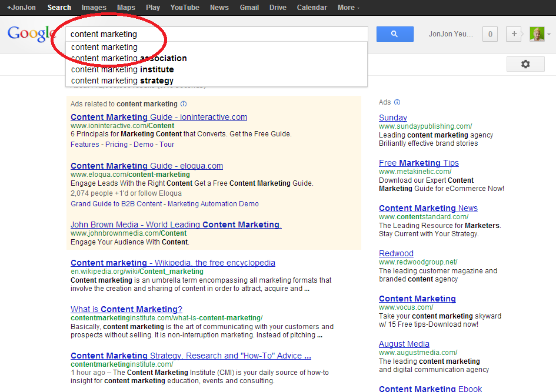Click the Google logo

(32, 33)
